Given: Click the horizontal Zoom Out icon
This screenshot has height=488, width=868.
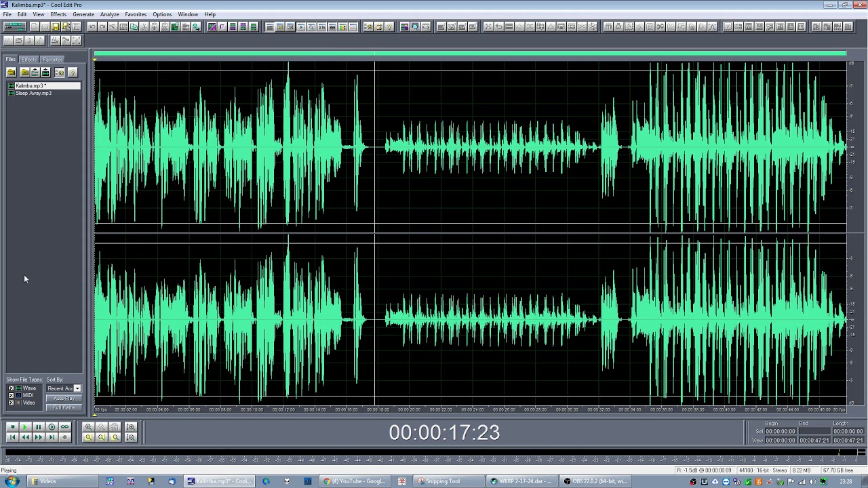Looking at the screenshot, I should point(101,427).
